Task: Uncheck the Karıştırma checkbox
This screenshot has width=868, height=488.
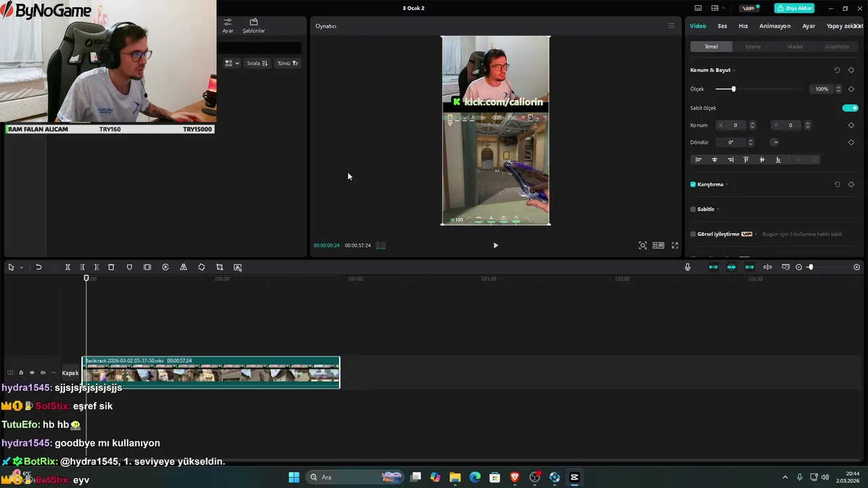Action: (x=693, y=184)
